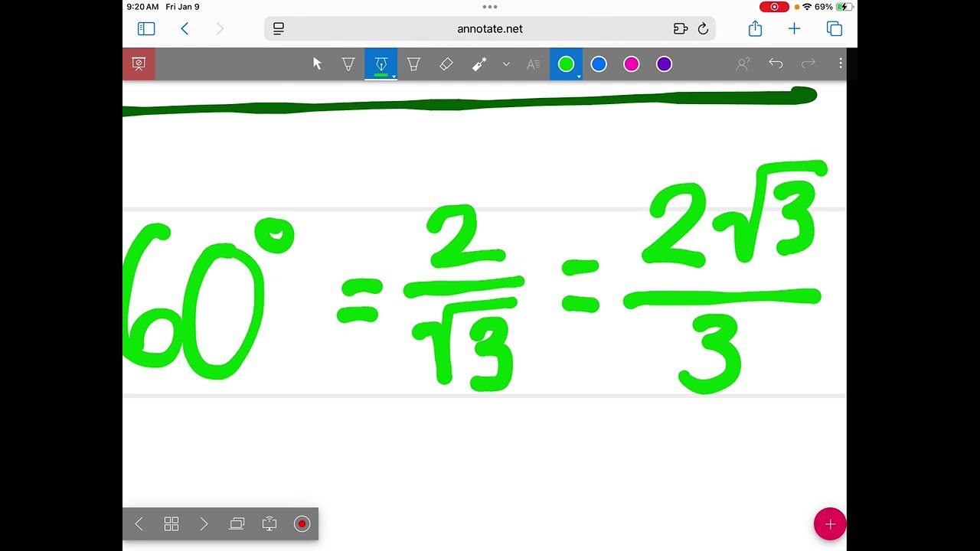Open the pen options dropdown arrow

point(394,77)
